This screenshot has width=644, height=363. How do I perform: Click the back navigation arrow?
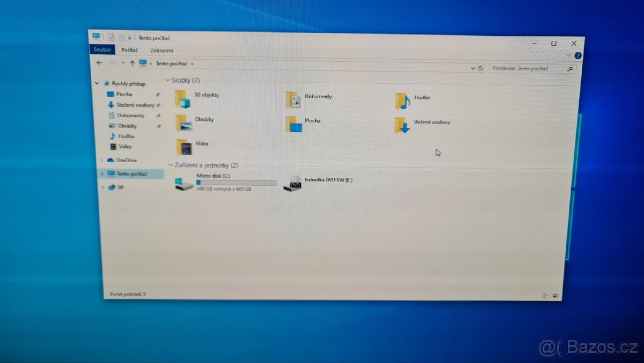[99, 63]
